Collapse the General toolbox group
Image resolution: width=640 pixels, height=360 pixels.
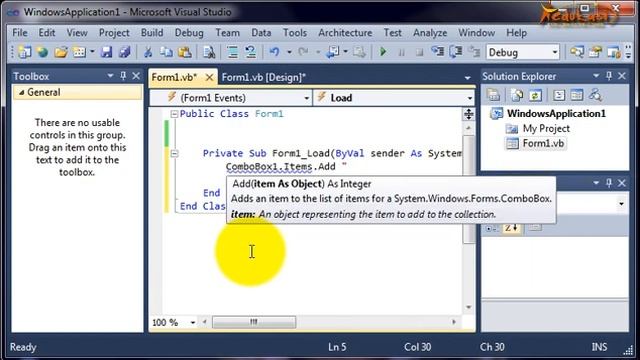pyautogui.click(x=22, y=93)
